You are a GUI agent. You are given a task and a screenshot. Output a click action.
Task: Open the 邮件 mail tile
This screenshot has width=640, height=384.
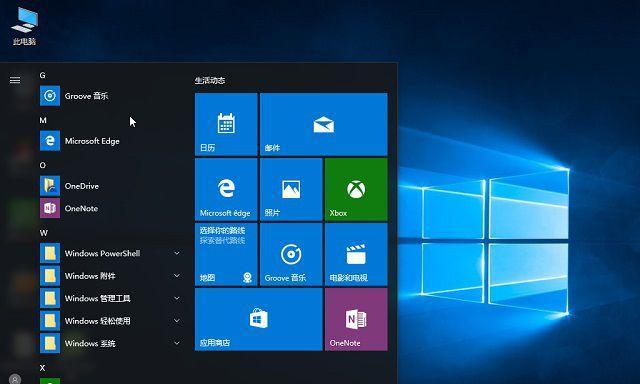324,124
